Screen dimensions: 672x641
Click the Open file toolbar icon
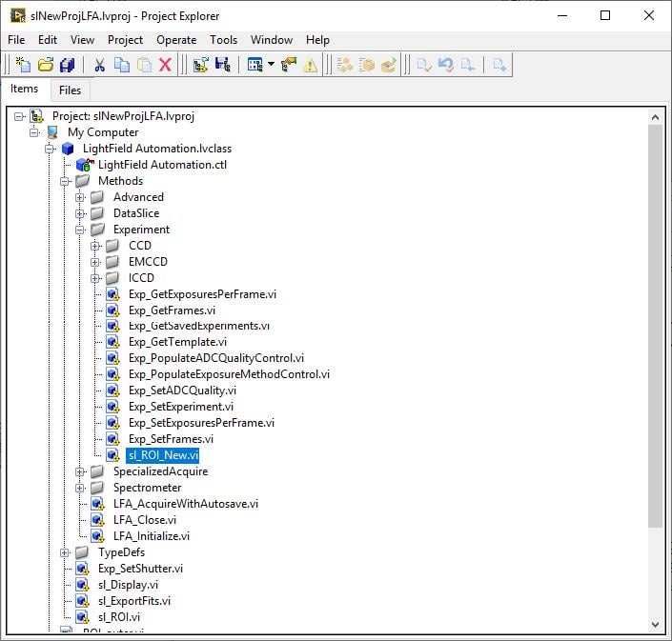point(46,65)
